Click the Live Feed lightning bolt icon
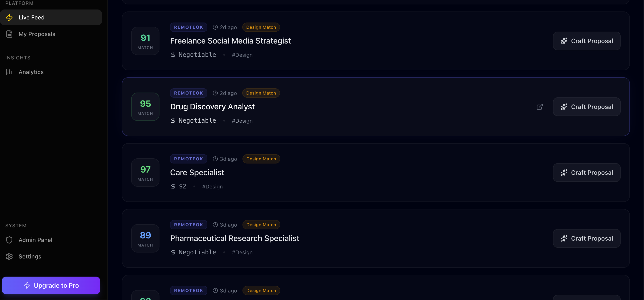Image resolution: width=644 pixels, height=300 pixels. (x=9, y=17)
